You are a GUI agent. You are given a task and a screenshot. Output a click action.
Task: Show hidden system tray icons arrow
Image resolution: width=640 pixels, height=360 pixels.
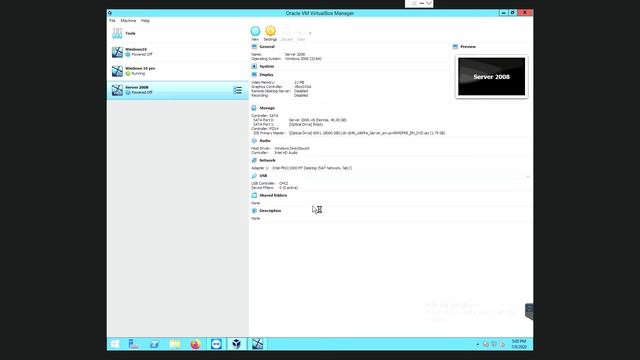pyautogui.click(x=478, y=344)
